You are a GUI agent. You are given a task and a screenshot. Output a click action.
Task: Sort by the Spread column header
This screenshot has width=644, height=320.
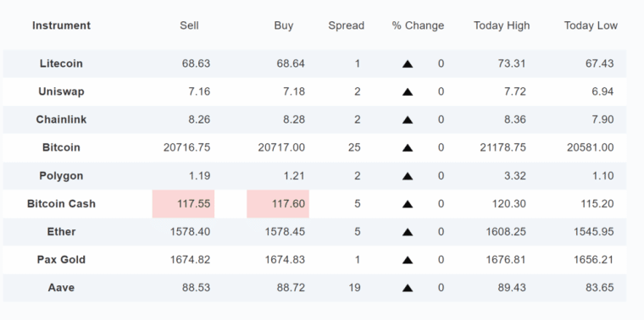click(347, 25)
